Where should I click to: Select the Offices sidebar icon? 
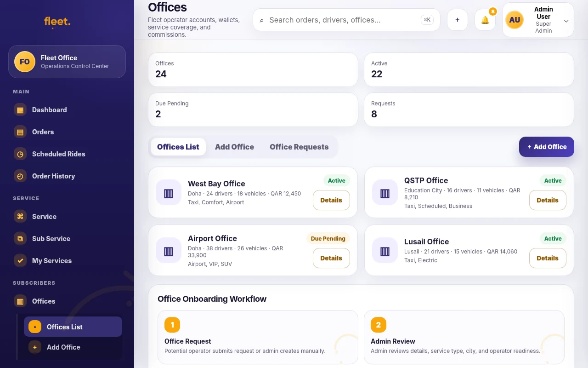click(x=20, y=301)
